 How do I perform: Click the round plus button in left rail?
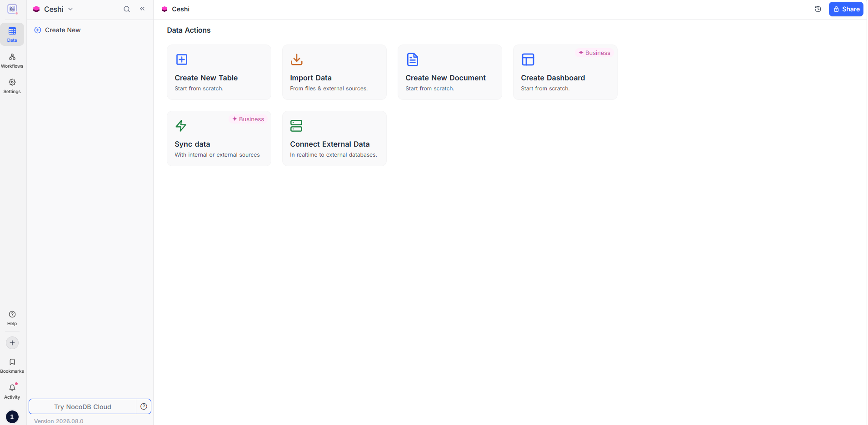pos(12,343)
